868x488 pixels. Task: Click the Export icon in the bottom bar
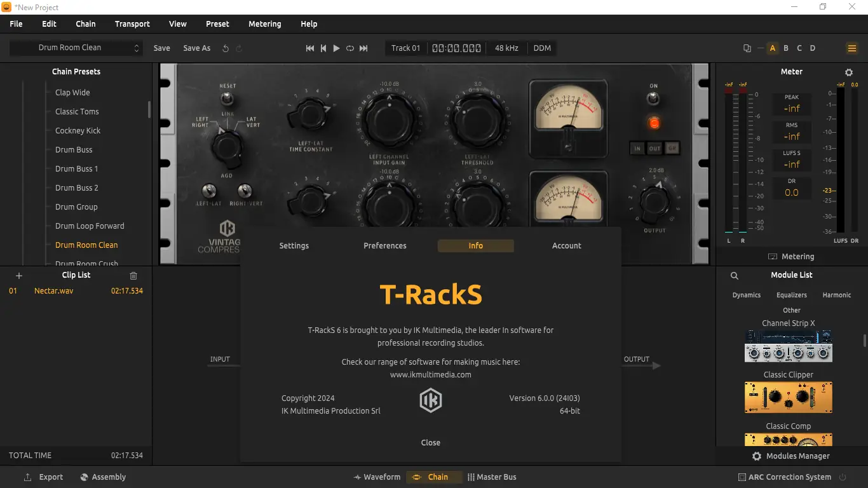26,477
